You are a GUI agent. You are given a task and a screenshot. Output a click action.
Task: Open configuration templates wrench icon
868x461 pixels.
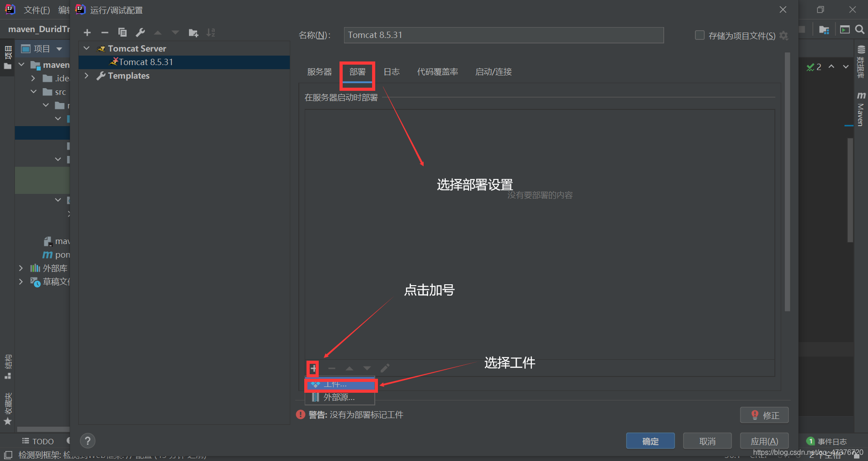click(140, 33)
